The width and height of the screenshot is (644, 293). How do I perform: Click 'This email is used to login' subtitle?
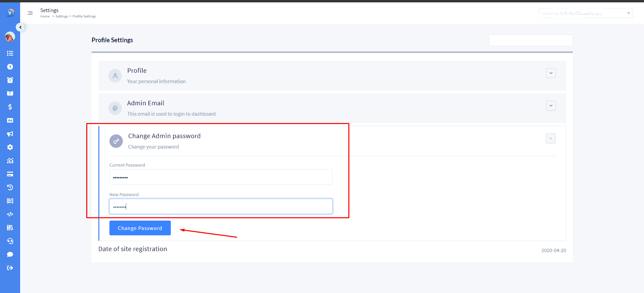171,114
